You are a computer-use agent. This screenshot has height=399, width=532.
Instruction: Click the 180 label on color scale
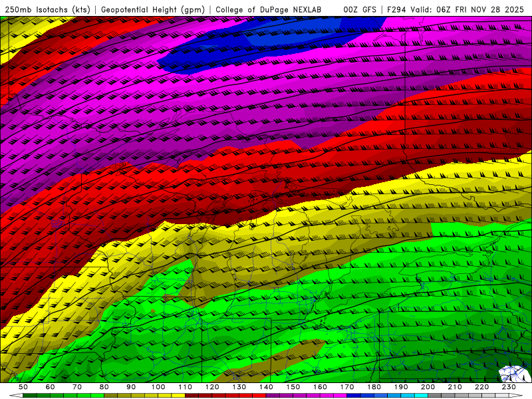coord(374,387)
